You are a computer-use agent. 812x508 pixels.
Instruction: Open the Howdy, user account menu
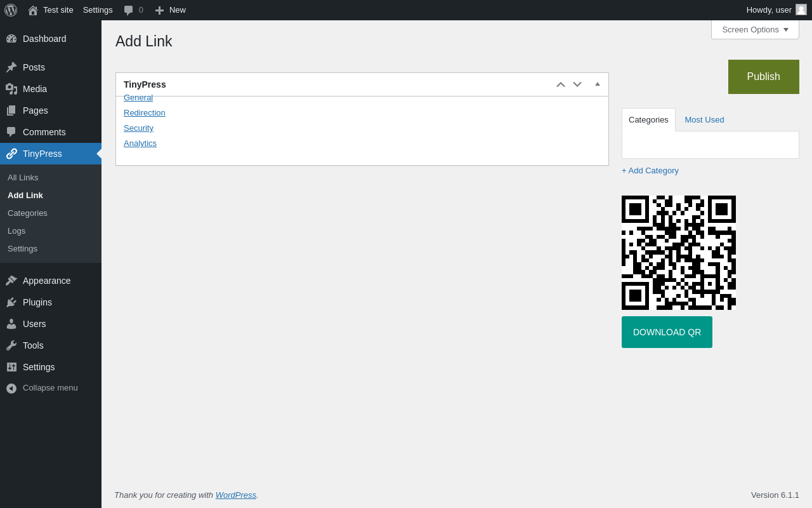[776, 10]
